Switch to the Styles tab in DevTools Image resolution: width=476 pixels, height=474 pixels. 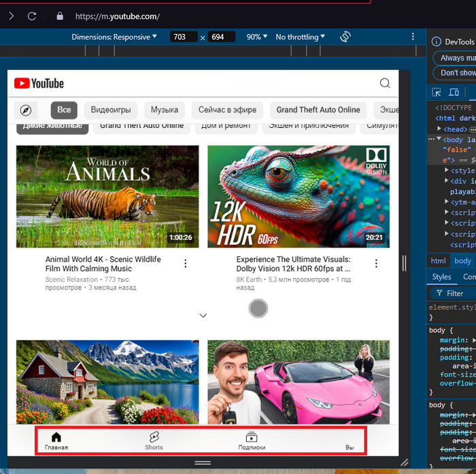(x=441, y=277)
